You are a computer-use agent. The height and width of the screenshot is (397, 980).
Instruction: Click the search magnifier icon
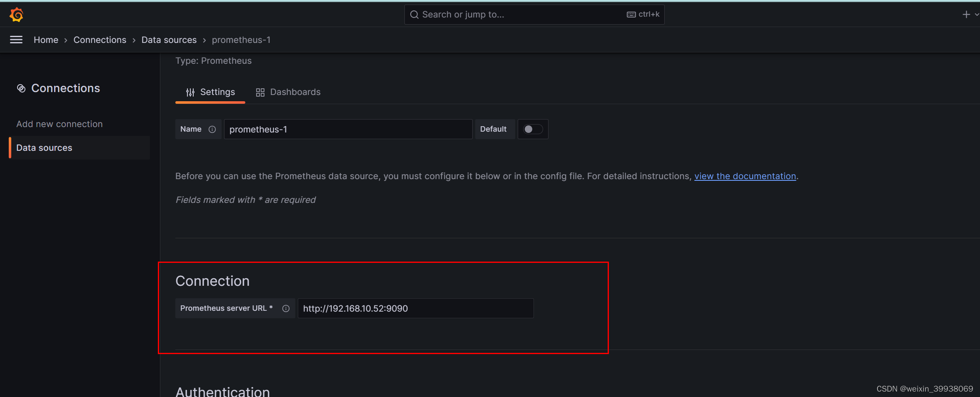414,15
